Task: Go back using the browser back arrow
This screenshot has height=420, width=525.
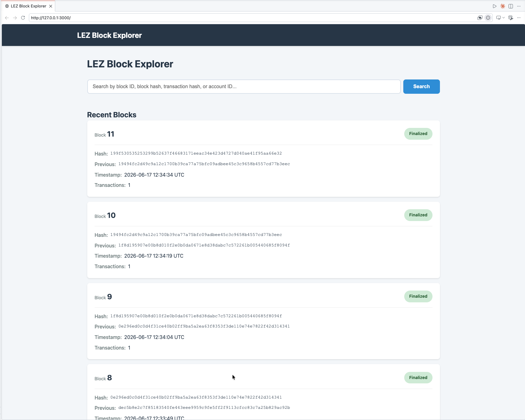Action: [x=7, y=18]
